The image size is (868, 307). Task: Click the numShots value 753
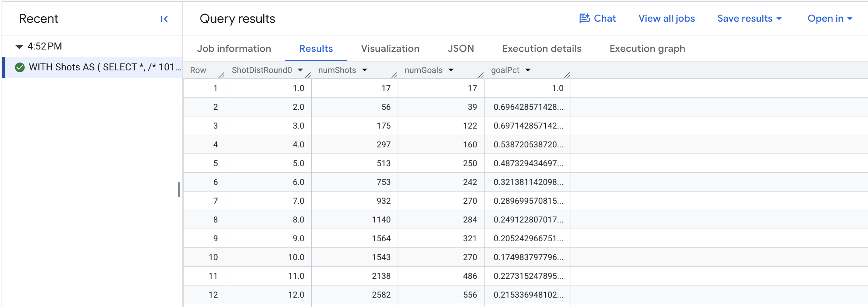point(384,182)
